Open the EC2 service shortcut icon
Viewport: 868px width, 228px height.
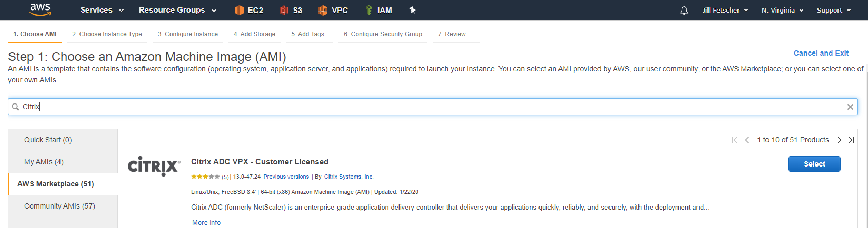[240, 10]
